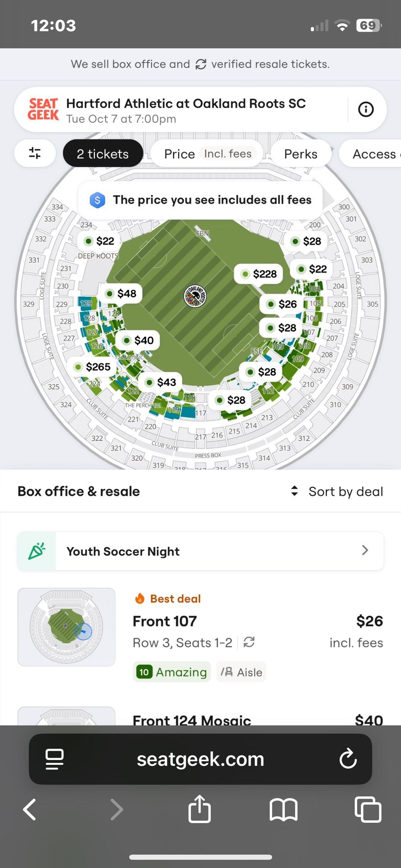Show open Safari tabs

(368, 809)
